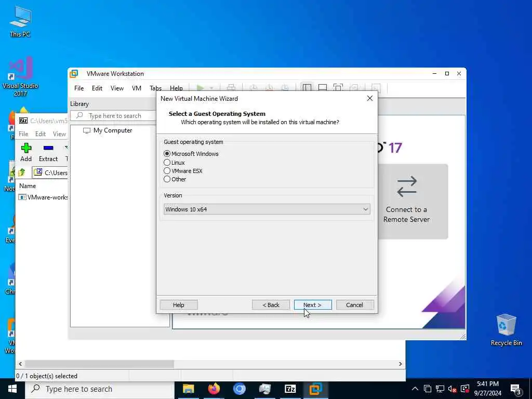
Task: Open the File menu in 7-Zip window
Action: pyautogui.click(x=23, y=134)
